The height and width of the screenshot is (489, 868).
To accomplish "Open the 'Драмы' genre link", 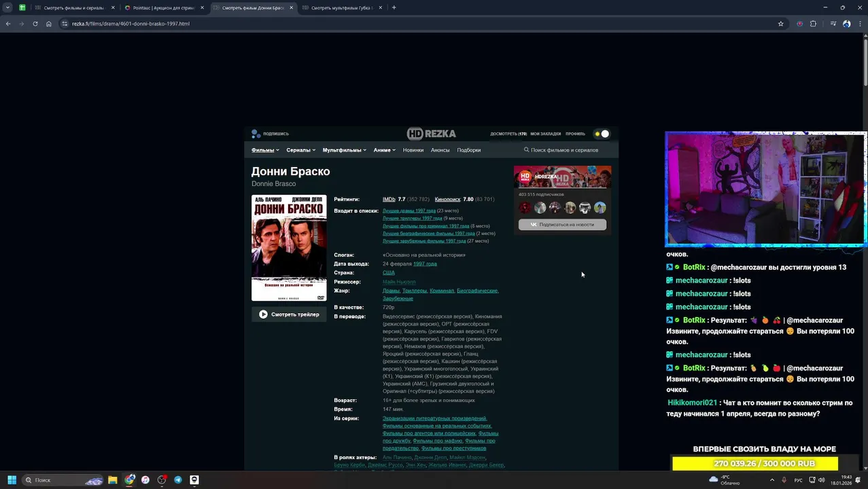I will (391, 291).
